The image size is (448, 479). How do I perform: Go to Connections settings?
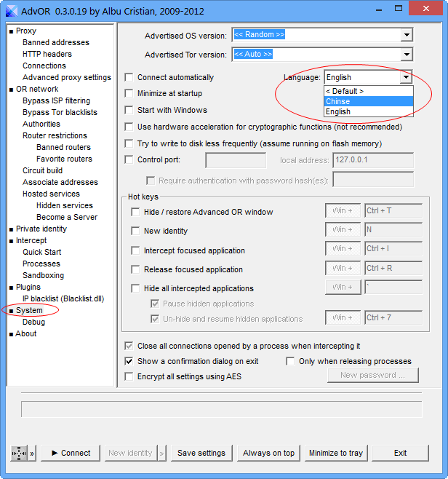44,66
